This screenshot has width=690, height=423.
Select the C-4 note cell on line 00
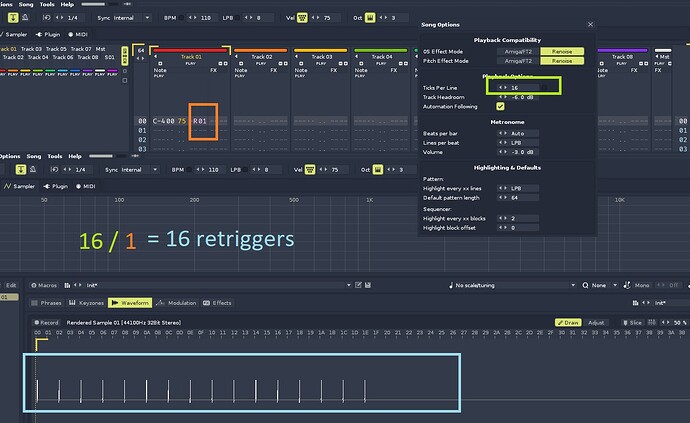tap(158, 121)
